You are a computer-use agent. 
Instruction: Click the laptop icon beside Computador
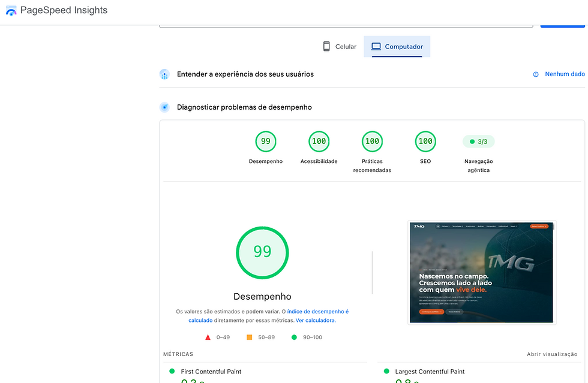[376, 47]
